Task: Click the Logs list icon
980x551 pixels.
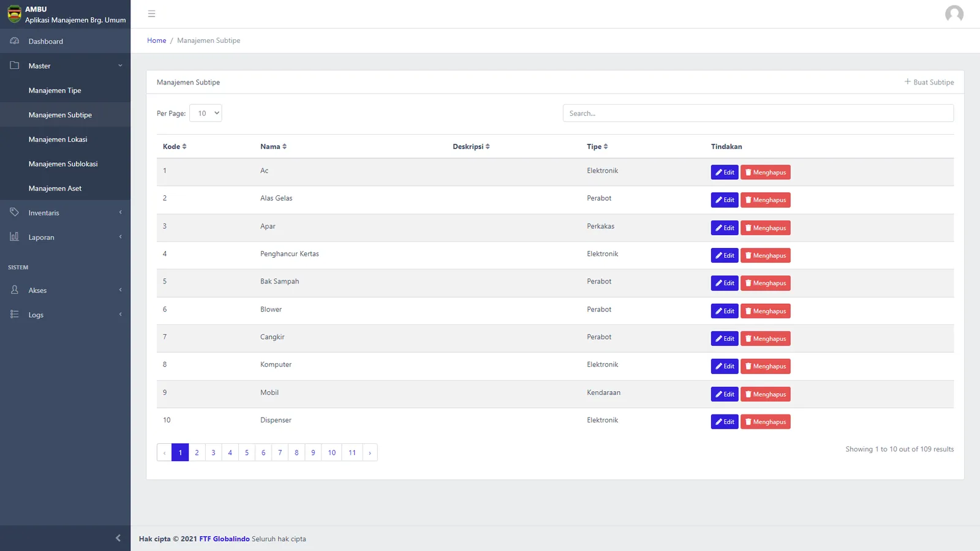Action: coord(15,315)
